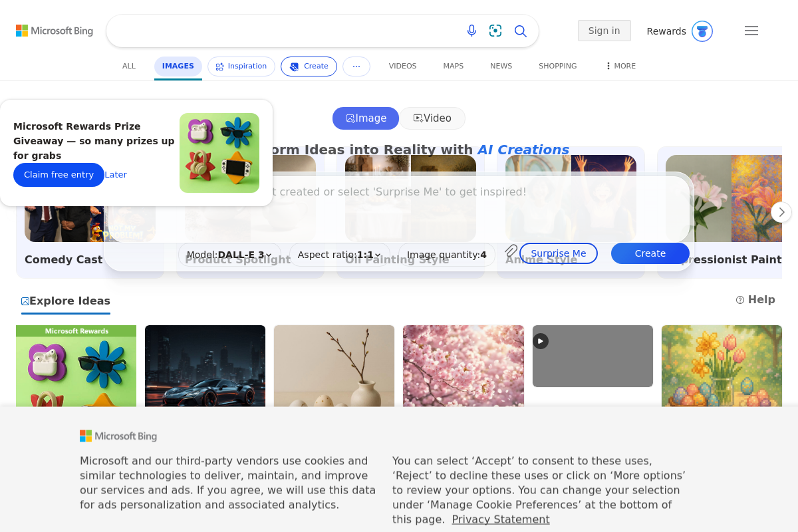Play the video thumbnail in Explore Ideas
The width and height of the screenshot is (798, 532).
pyautogui.click(x=541, y=341)
